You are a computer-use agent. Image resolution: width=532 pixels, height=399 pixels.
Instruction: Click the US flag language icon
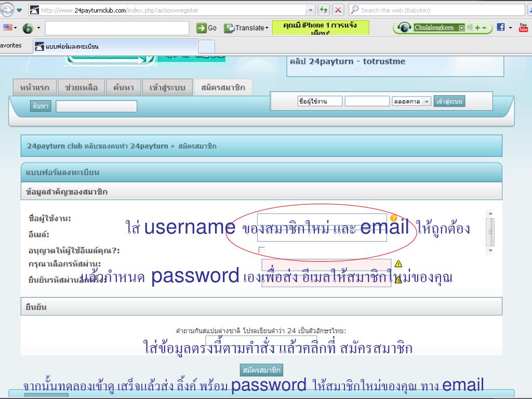(x=7, y=27)
